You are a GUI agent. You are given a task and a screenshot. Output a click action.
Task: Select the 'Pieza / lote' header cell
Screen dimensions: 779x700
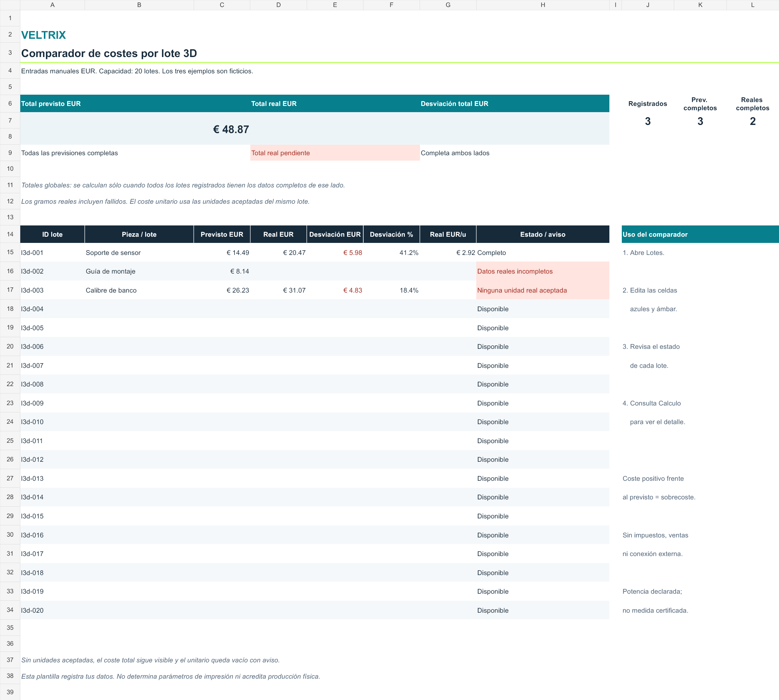(x=139, y=234)
